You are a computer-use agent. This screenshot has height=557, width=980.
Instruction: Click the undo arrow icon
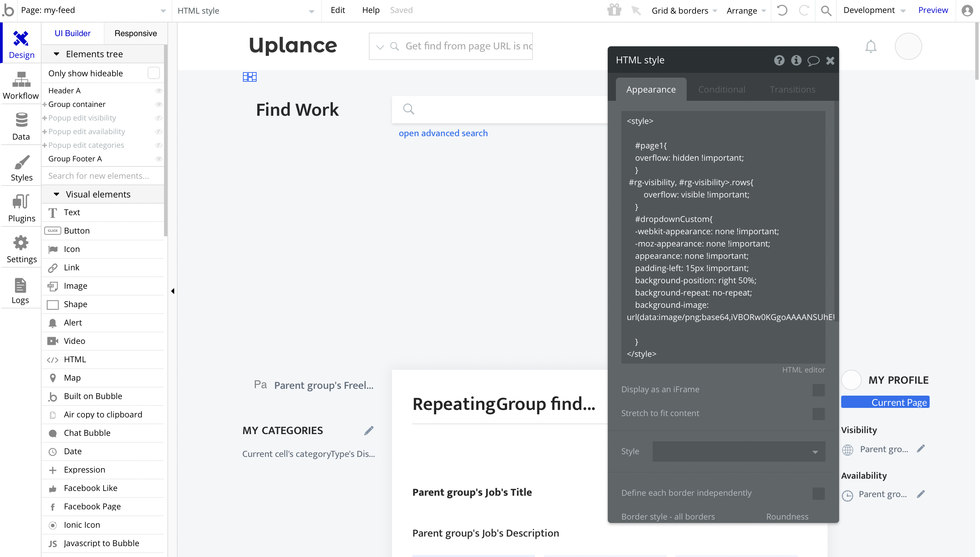pyautogui.click(x=782, y=10)
